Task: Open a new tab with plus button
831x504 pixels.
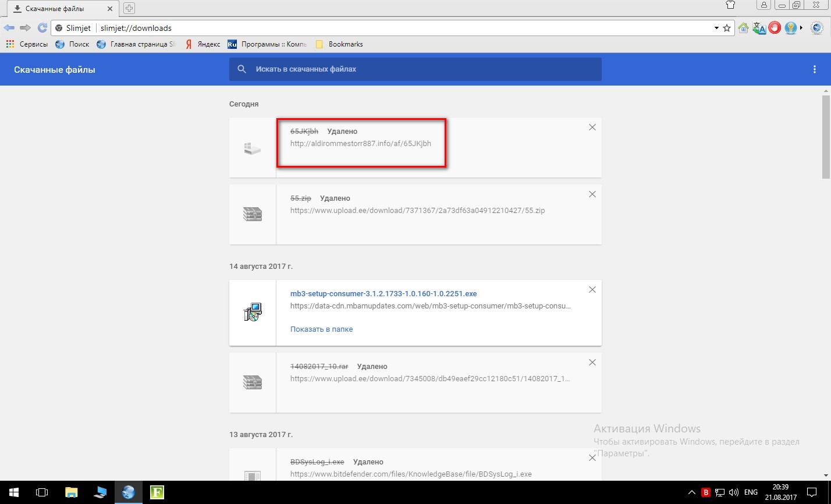Action: point(129,8)
